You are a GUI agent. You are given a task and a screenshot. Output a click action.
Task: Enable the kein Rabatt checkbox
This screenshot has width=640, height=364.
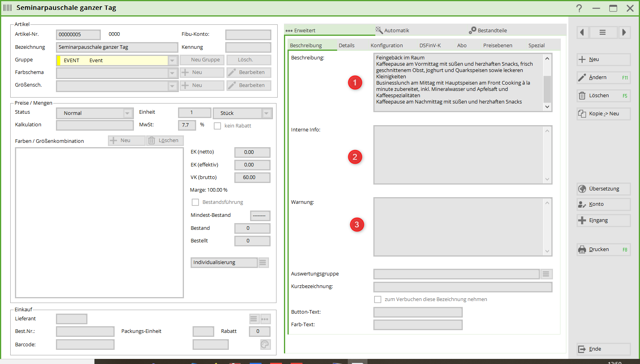click(217, 126)
